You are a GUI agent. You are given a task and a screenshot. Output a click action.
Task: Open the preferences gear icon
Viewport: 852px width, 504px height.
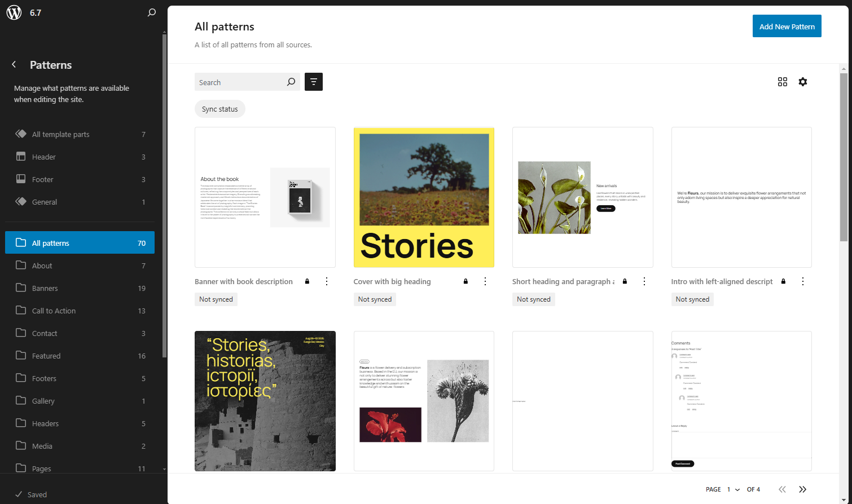pyautogui.click(x=802, y=82)
